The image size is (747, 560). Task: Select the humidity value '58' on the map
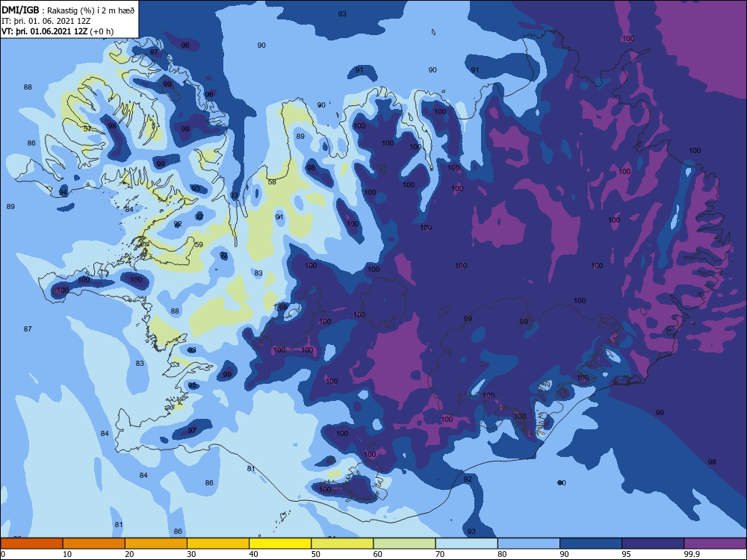coord(272,181)
